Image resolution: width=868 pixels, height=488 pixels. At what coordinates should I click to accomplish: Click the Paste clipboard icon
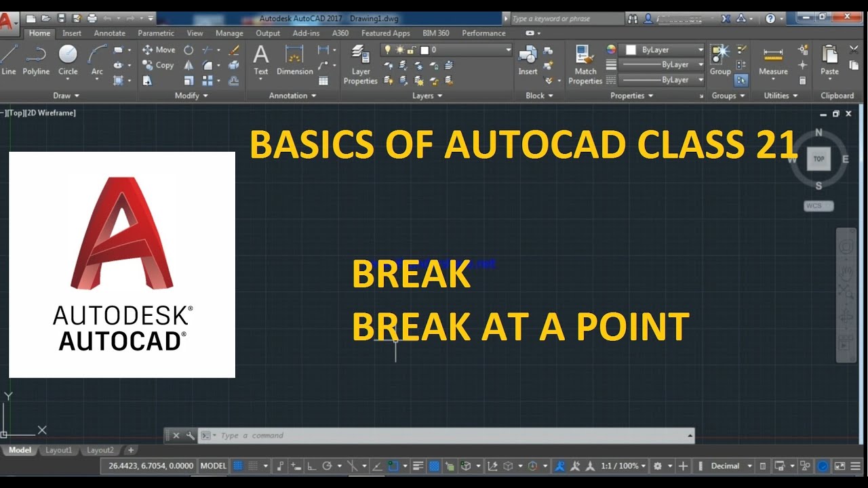[x=829, y=60]
